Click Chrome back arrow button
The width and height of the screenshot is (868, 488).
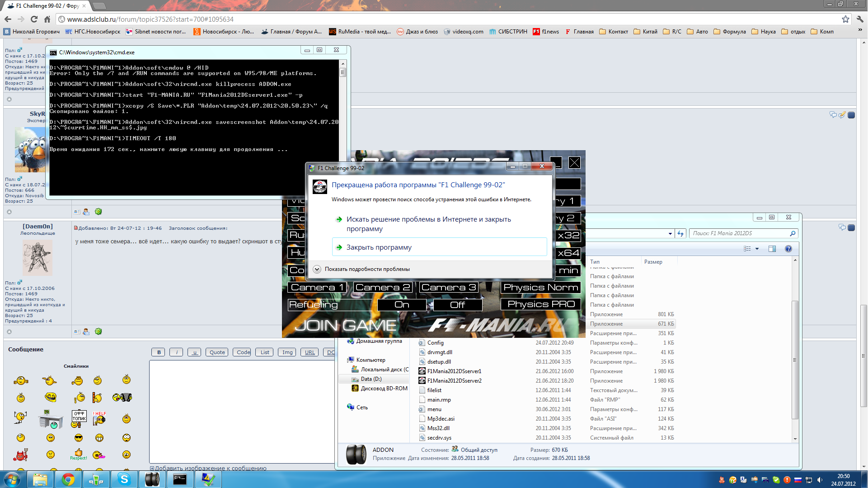pyautogui.click(x=8, y=19)
